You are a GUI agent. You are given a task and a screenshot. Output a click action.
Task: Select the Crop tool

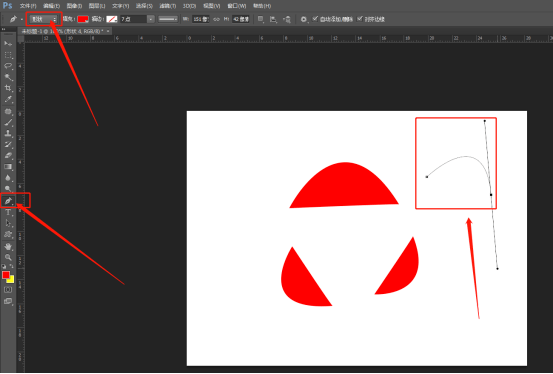(x=8, y=88)
